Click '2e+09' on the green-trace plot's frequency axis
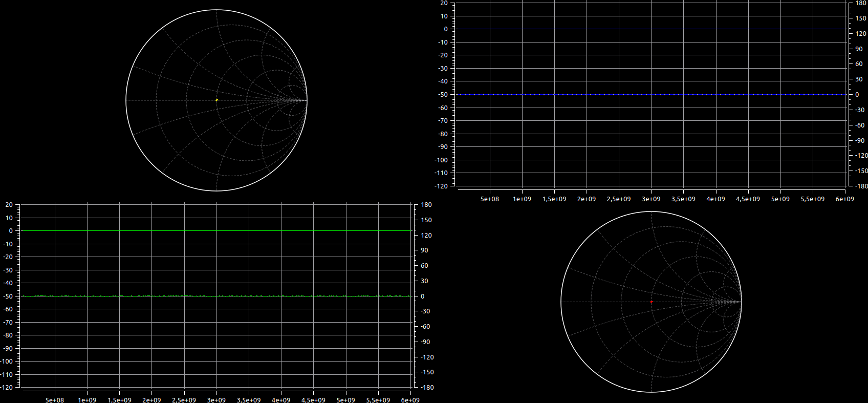Image resolution: width=868 pixels, height=403 pixels. [x=151, y=400]
